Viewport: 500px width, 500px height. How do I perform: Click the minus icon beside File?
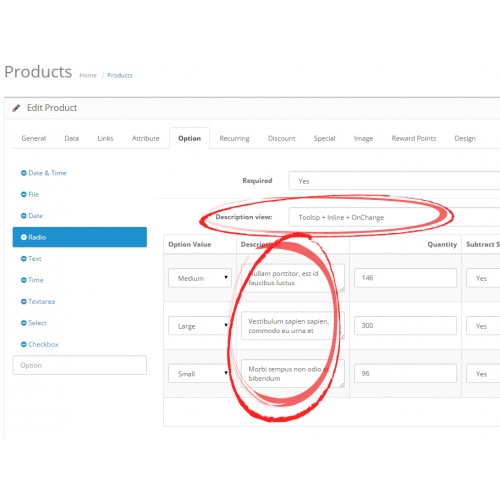pyautogui.click(x=24, y=194)
